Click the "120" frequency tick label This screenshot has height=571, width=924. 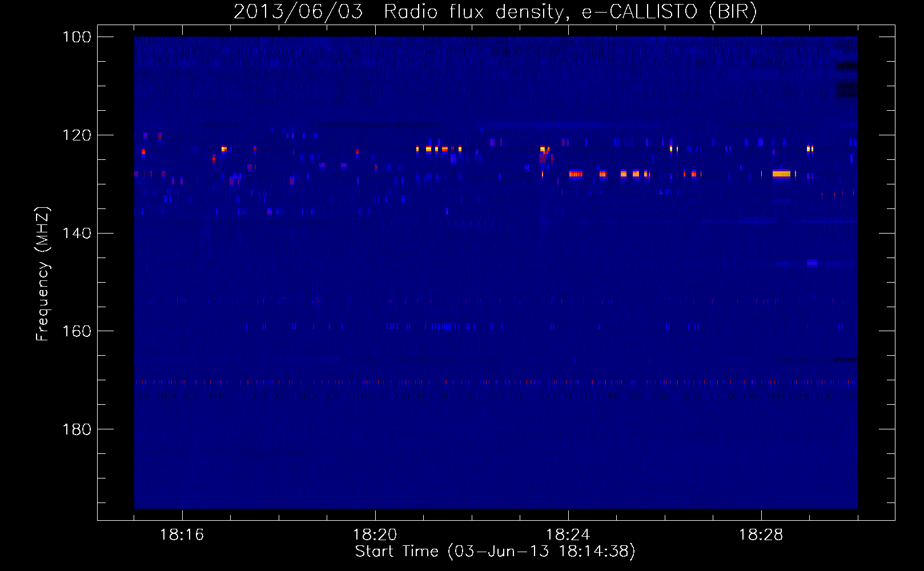(76, 135)
